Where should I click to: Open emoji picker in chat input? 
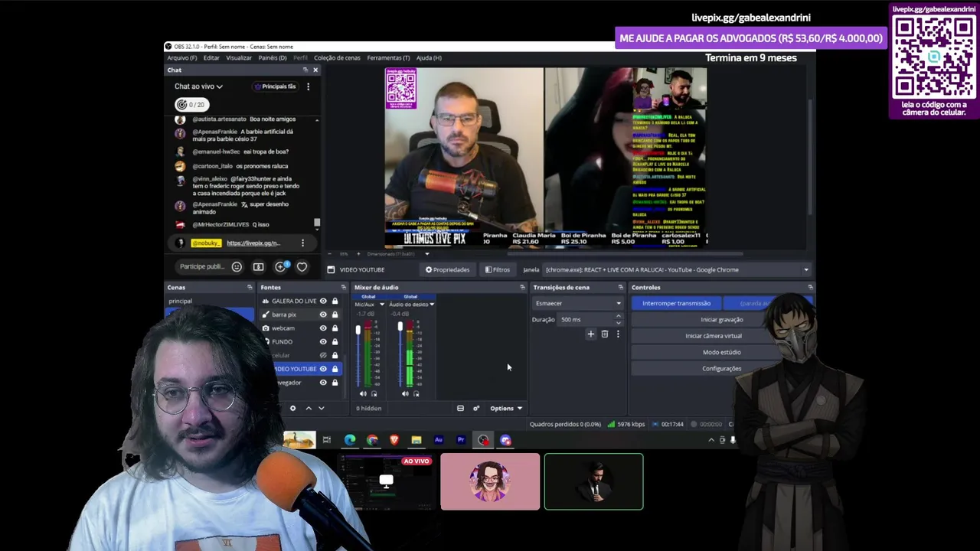tap(237, 266)
